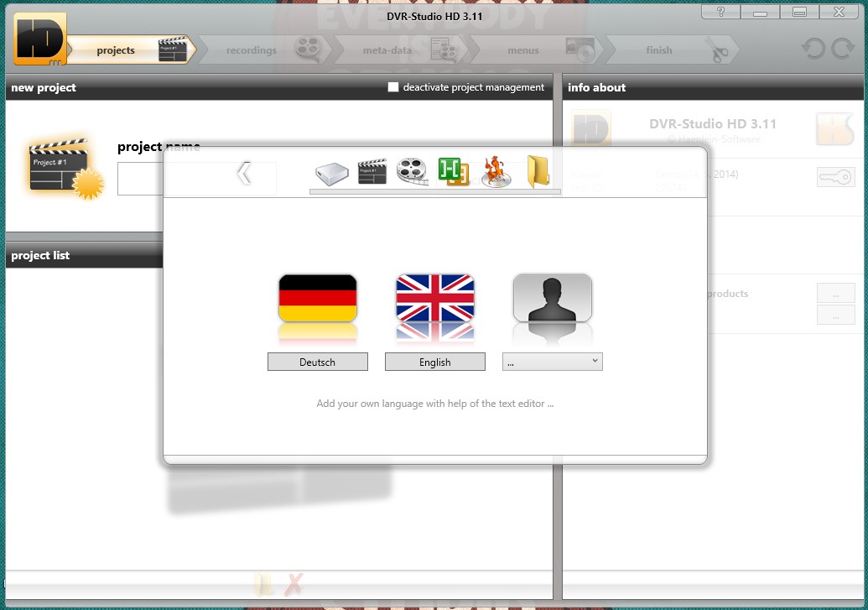Switch to the finish step tab

pyautogui.click(x=672, y=50)
